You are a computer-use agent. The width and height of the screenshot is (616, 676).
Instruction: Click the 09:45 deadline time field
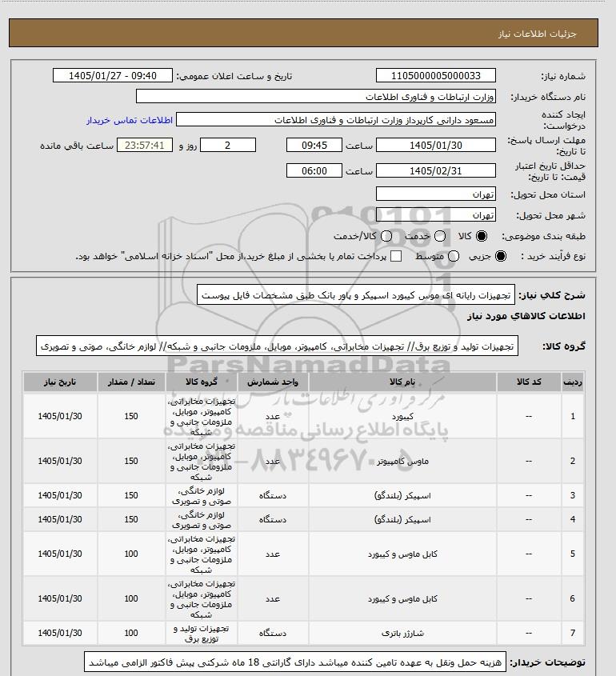(x=314, y=146)
